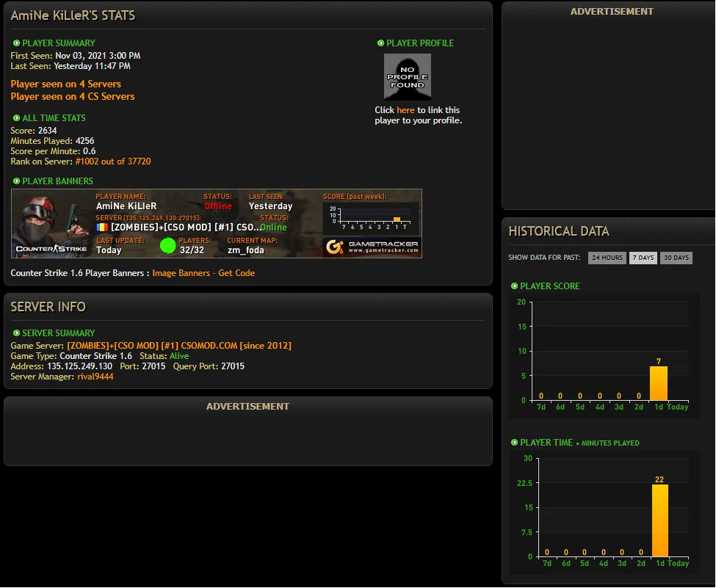Click the 'Score: 2634' stat

(x=34, y=131)
